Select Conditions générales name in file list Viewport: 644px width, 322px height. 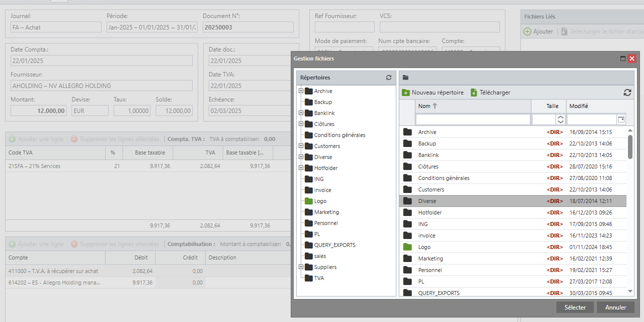[444, 178]
